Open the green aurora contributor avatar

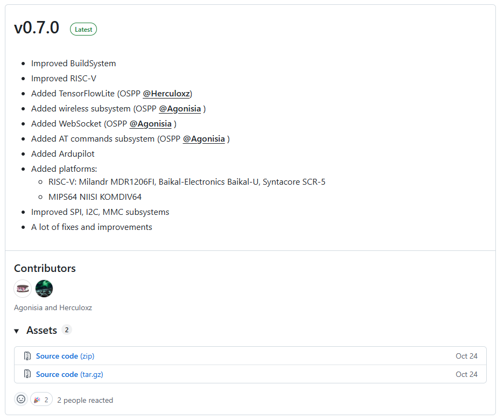coord(44,289)
